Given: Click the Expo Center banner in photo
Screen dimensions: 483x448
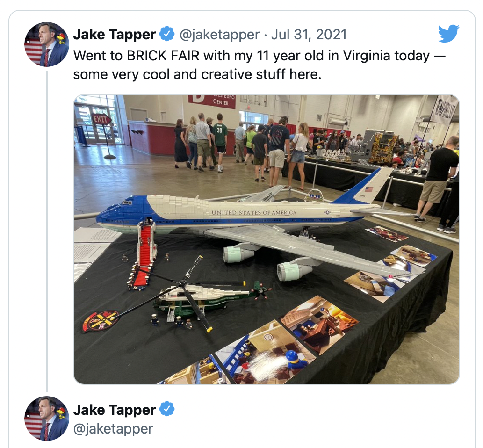Looking at the screenshot, I should [x=212, y=101].
